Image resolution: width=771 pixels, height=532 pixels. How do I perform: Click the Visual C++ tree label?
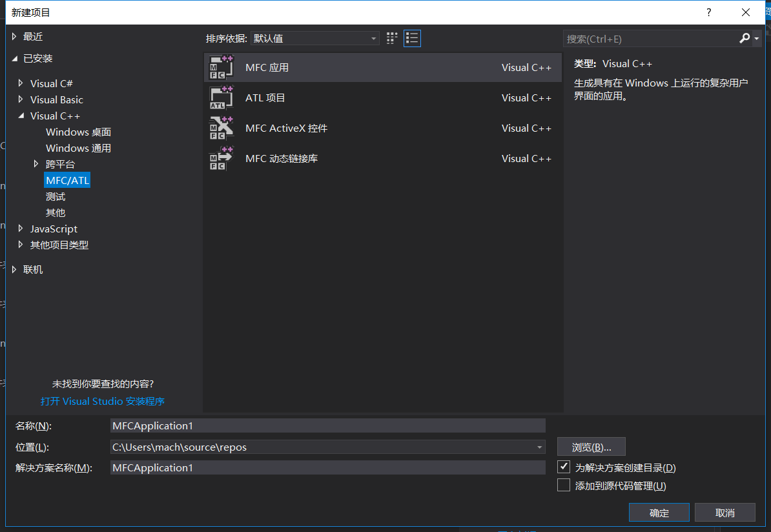coord(55,116)
